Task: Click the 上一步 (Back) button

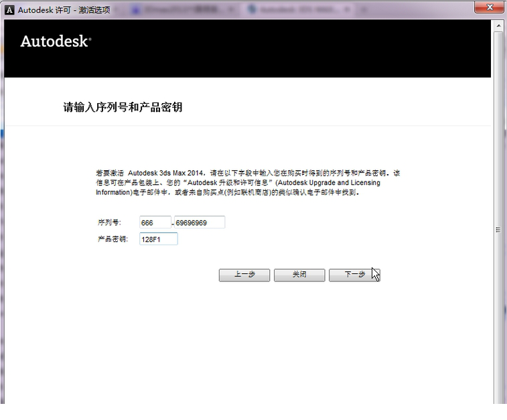Action: pyautogui.click(x=244, y=275)
